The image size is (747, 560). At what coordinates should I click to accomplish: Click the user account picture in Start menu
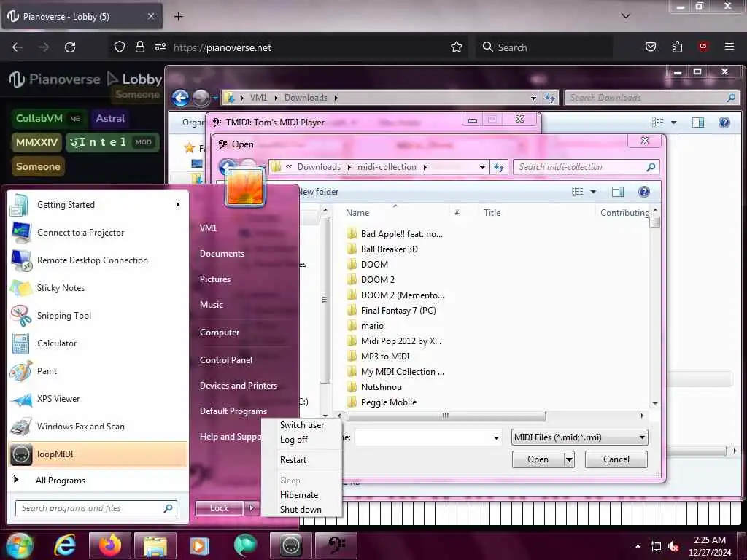pos(245,187)
